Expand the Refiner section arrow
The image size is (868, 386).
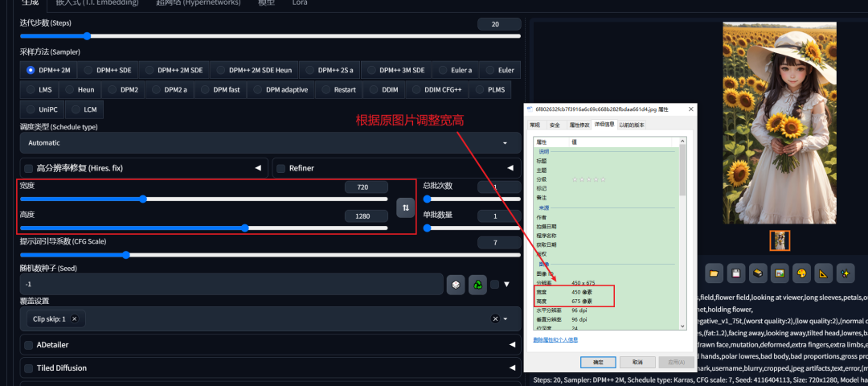[x=510, y=168]
